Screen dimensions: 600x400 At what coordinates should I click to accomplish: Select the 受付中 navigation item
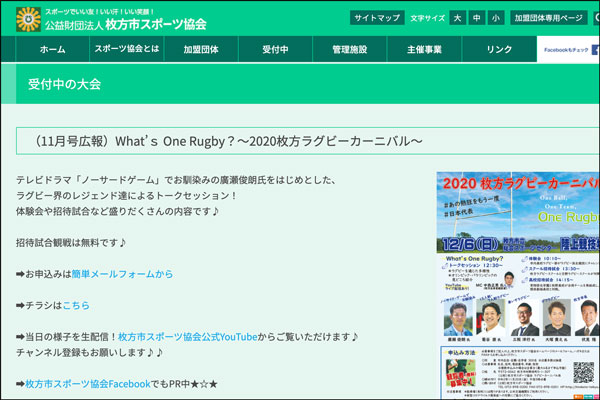[275, 49]
